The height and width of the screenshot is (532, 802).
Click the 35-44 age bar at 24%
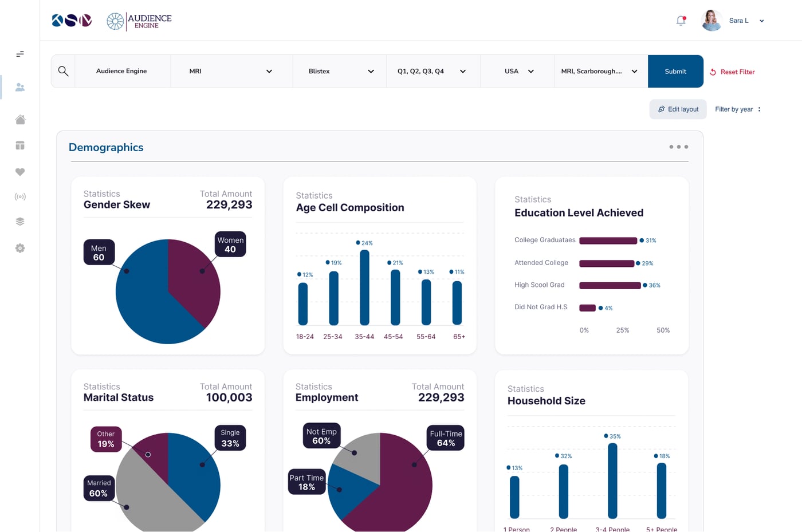364,287
